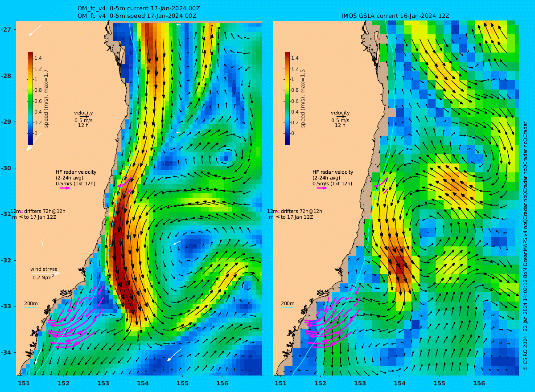The width and height of the screenshot is (535, 392).
Task: Click longitude tick '152' under right panel
Action: coord(320,383)
